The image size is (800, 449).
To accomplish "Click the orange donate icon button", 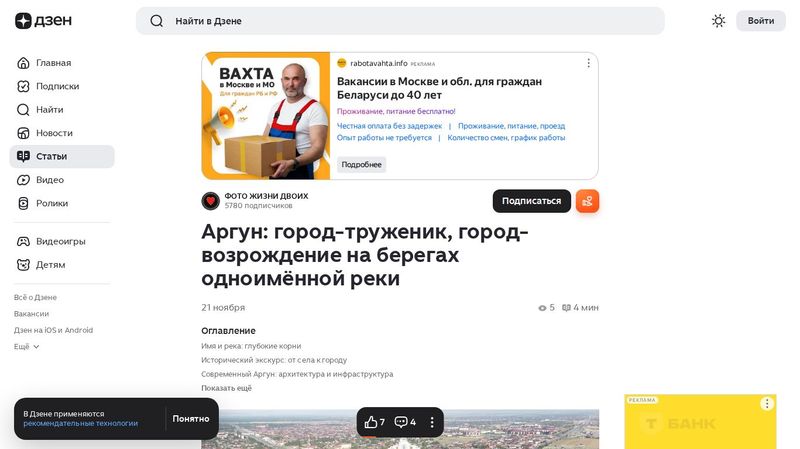I will 587,201.
